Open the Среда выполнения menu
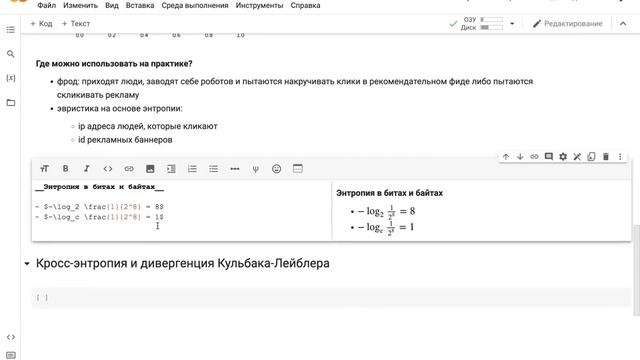640x360 pixels. (x=195, y=5)
